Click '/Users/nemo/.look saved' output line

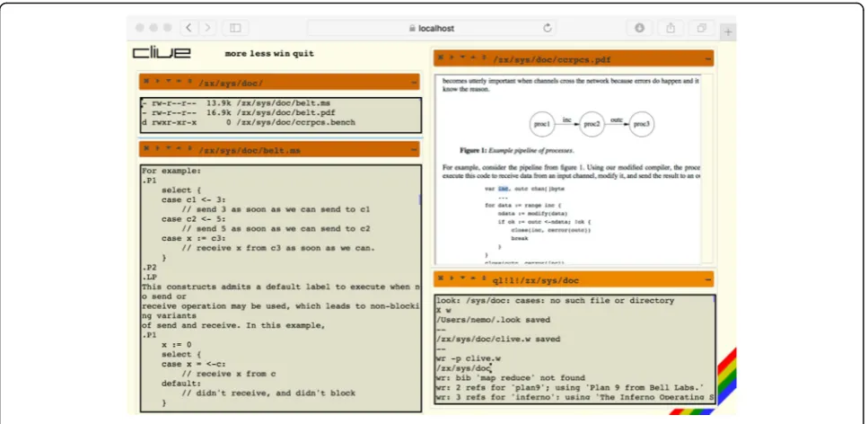[x=493, y=320]
